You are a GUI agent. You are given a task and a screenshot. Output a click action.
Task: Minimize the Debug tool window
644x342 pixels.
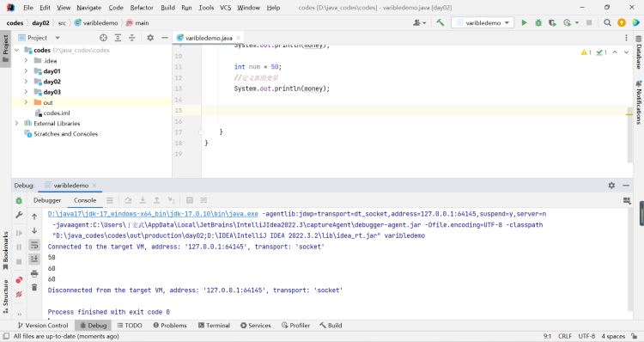click(x=626, y=186)
